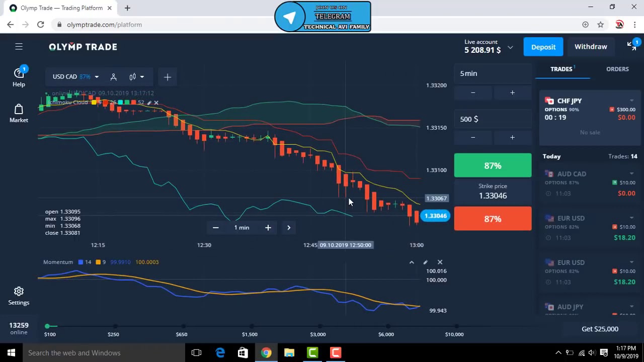Show hidden system tray icons
The image size is (644, 362).
pos(558,353)
